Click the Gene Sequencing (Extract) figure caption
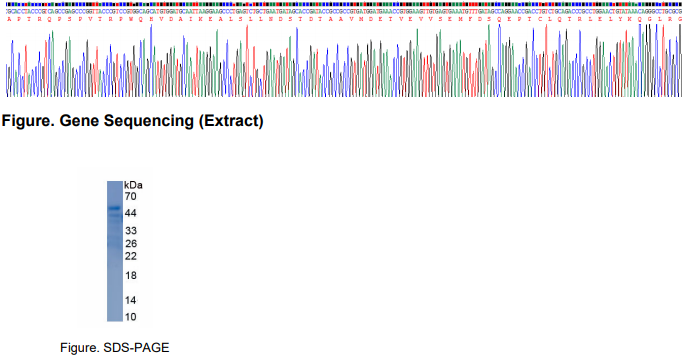Screen dimensions: 684x364 point(133,121)
